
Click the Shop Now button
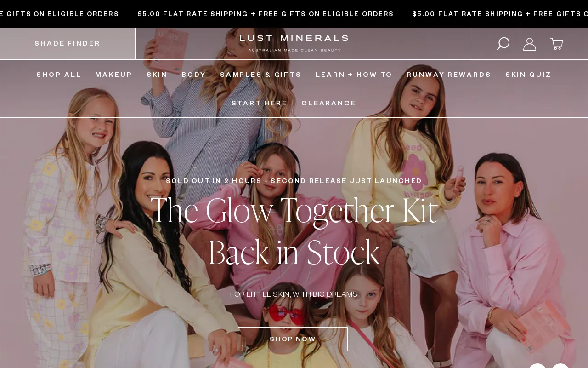tap(293, 339)
